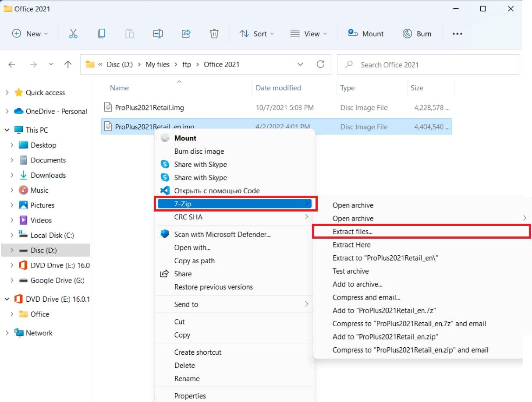Open Downloads folder in navigation pane
Screen dimensions: 532x402
click(48, 175)
